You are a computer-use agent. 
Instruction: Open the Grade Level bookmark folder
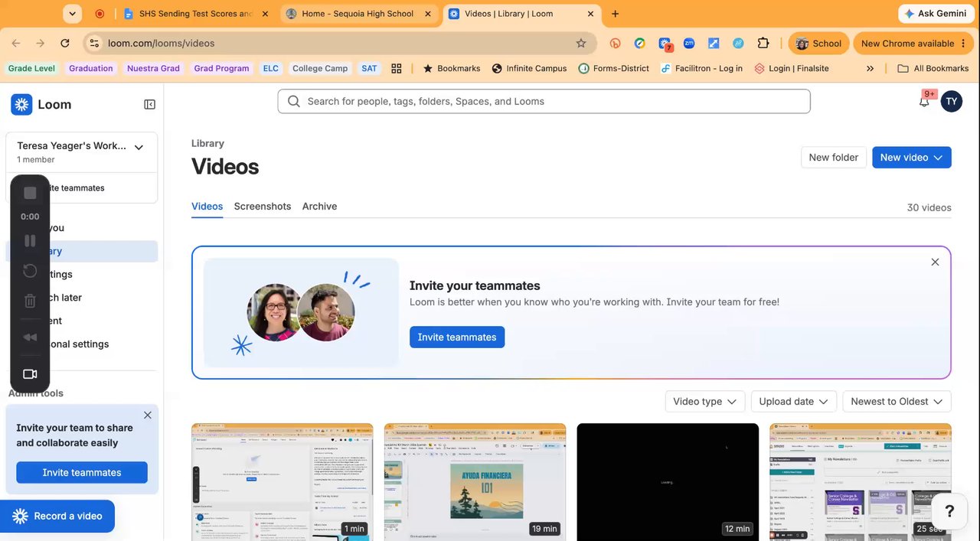click(x=31, y=68)
